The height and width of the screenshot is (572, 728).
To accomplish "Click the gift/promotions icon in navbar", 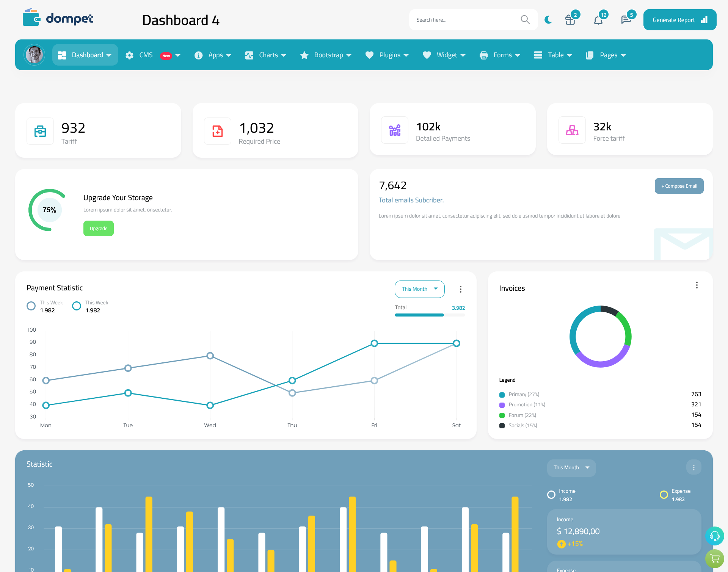I will tap(570, 19).
